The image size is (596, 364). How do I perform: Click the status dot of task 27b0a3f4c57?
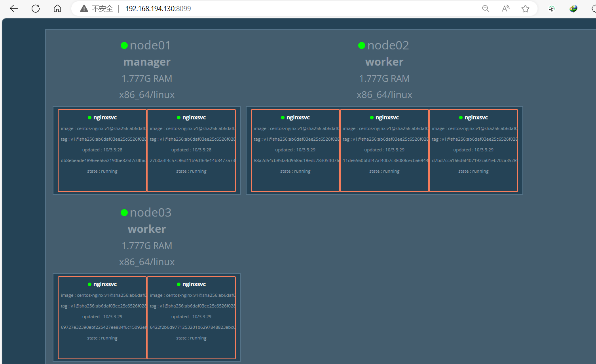pyautogui.click(x=178, y=117)
